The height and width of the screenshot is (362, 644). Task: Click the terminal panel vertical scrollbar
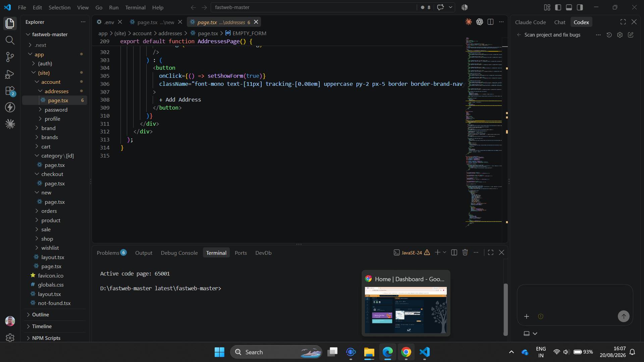click(x=505, y=309)
